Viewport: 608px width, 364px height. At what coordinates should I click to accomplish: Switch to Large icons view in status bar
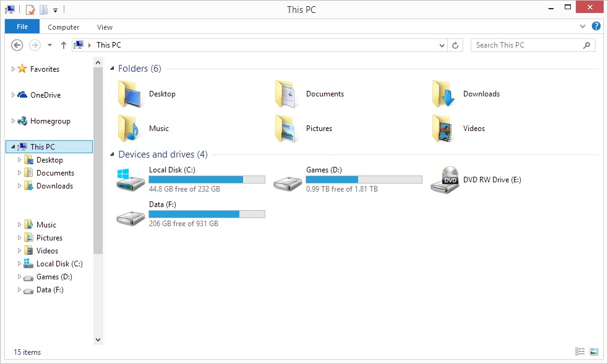pos(594,352)
